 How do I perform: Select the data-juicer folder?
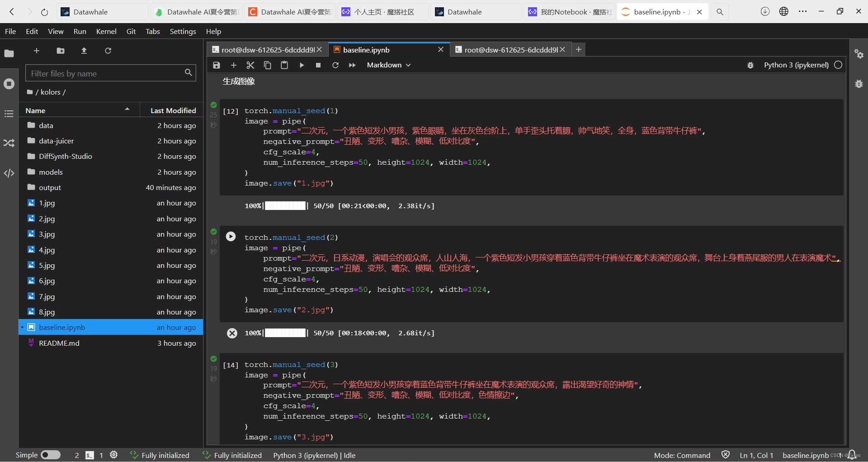[111, 141]
